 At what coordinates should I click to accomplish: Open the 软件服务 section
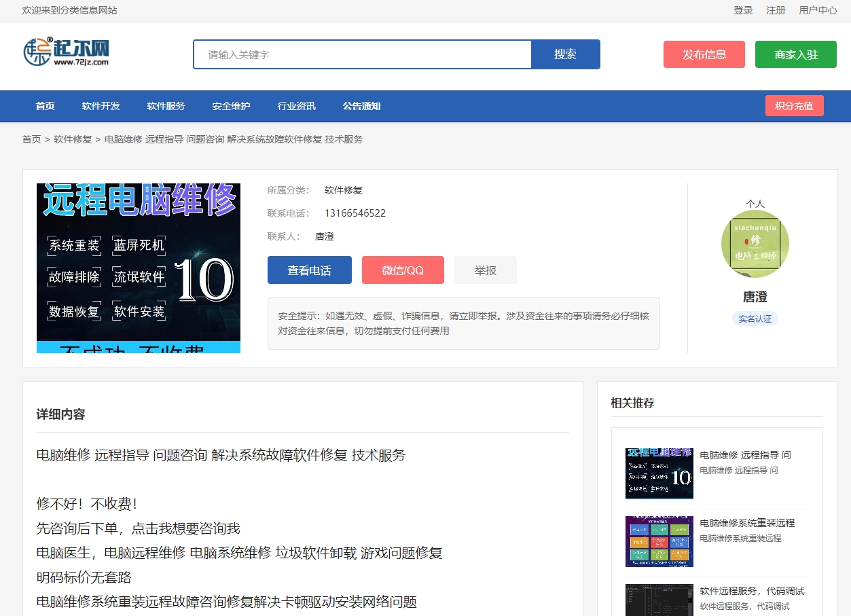(165, 106)
